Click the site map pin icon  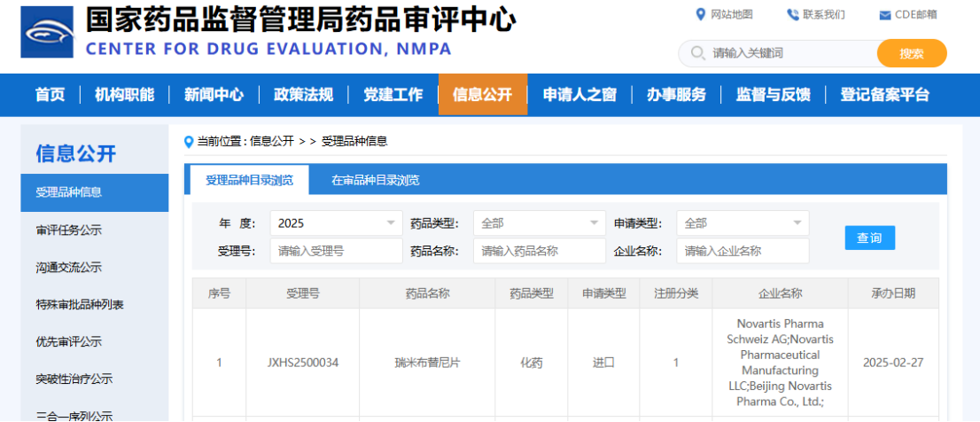(x=701, y=14)
